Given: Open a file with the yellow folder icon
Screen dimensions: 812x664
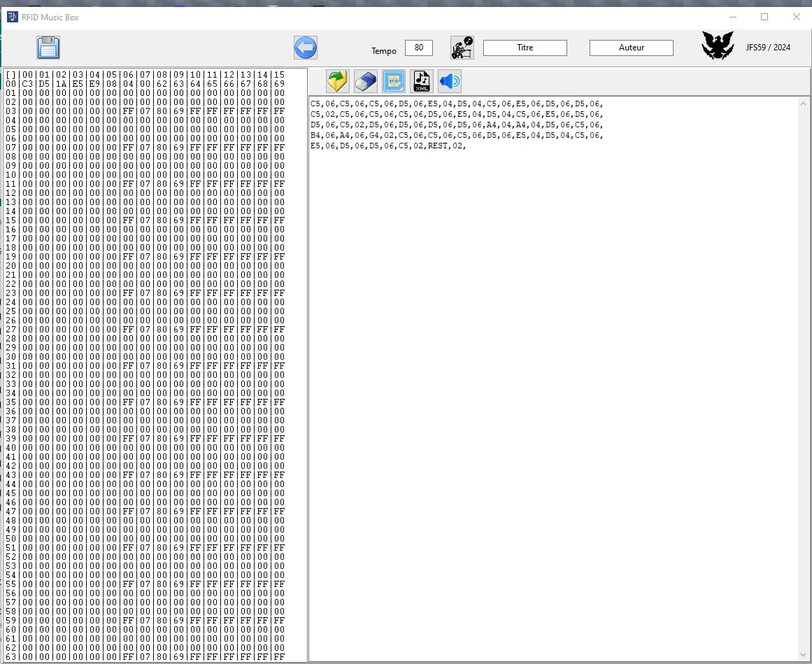Looking at the screenshot, I should (x=338, y=81).
